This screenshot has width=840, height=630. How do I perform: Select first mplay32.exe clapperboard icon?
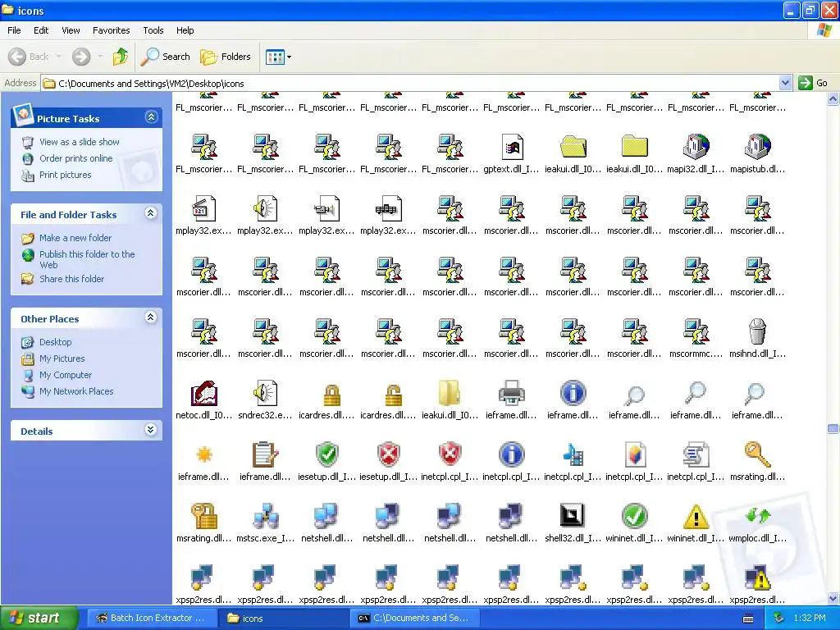pyautogui.click(x=204, y=208)
